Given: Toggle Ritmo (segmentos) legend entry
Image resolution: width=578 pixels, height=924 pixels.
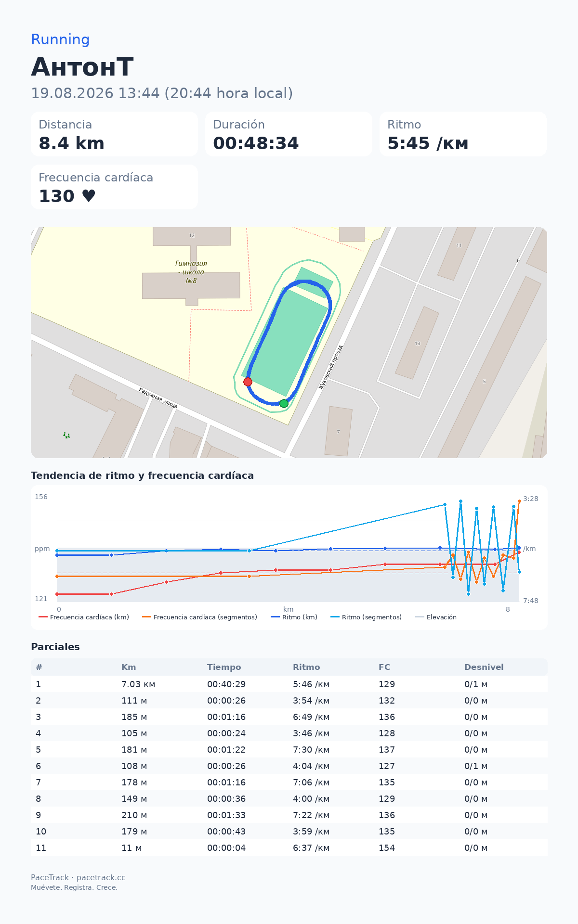Looking at the screenshot, I should (366, 617).
